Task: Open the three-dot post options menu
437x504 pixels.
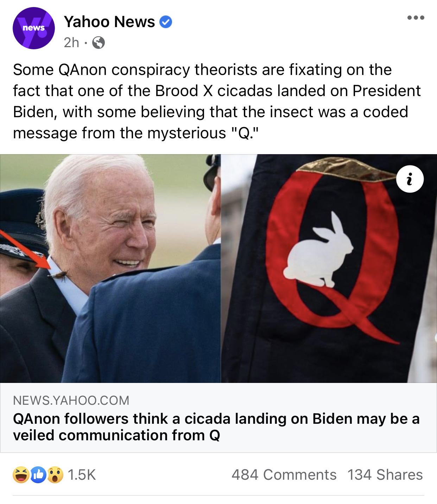Action: coord(416,18)
